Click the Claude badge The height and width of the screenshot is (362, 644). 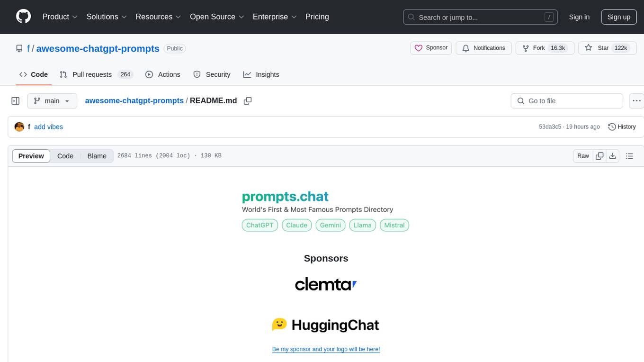point(297,225)
